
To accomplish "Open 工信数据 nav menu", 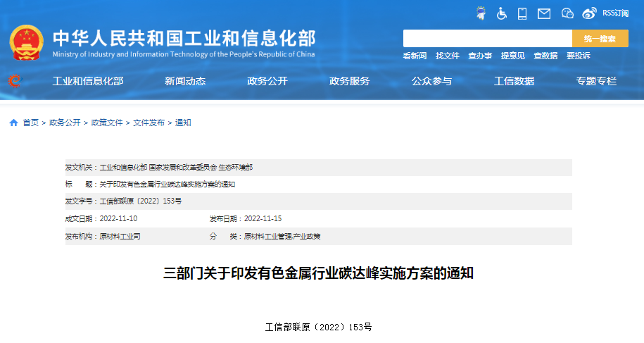I will pyautogui.click(x=514, y=81).
